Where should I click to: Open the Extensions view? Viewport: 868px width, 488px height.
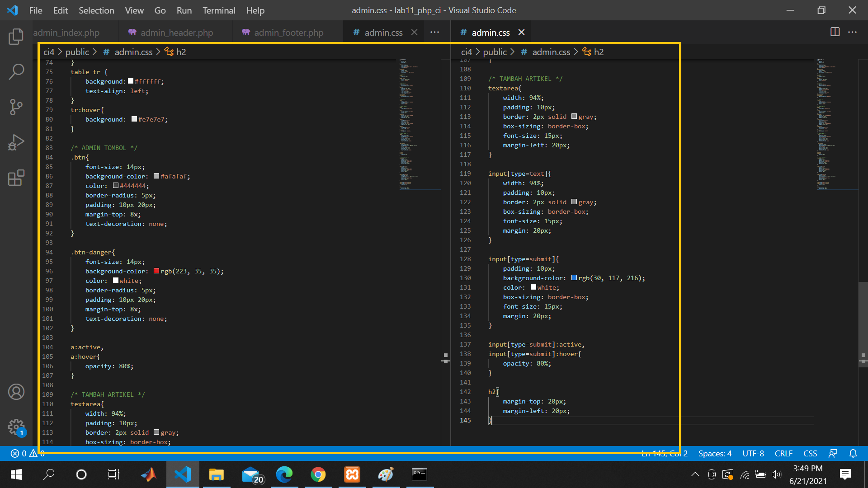[x=16, y=178]
